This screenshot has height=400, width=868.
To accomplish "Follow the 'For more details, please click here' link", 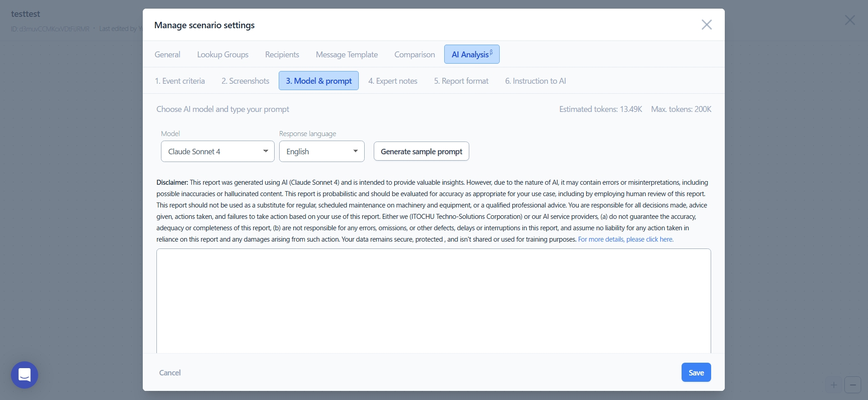I will pos(626,239).
